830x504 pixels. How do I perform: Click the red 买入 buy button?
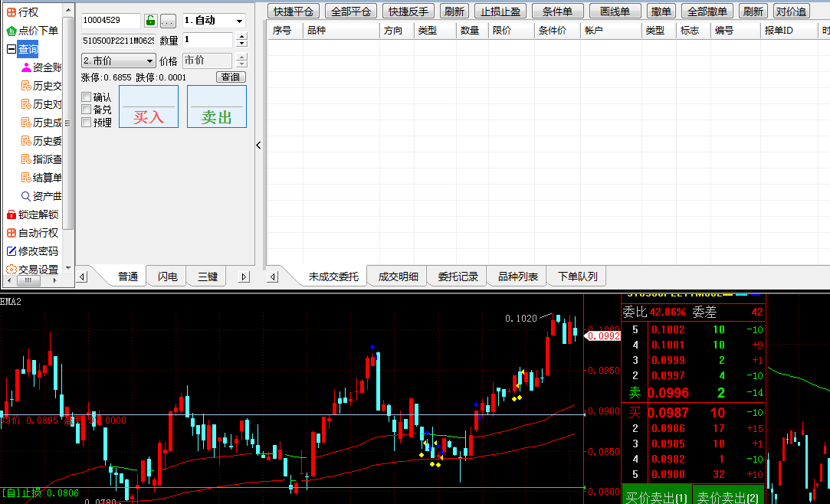click(149, 106)
